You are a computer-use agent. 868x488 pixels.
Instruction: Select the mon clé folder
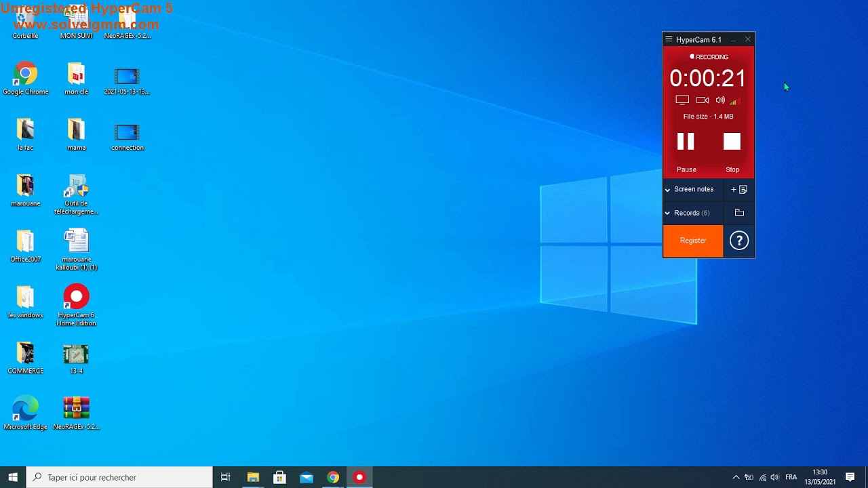point(76,79)
